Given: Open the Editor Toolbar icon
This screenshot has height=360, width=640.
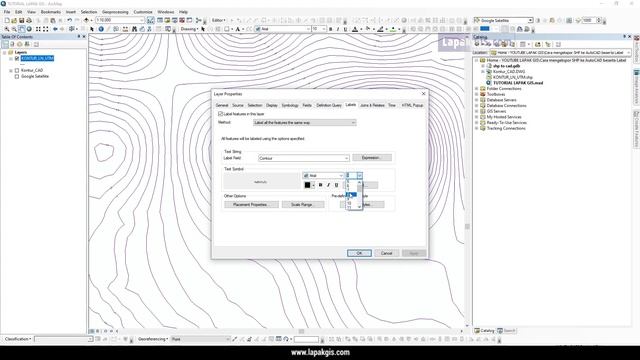Looking at the screenshot, I should click(x=151, y=20).
